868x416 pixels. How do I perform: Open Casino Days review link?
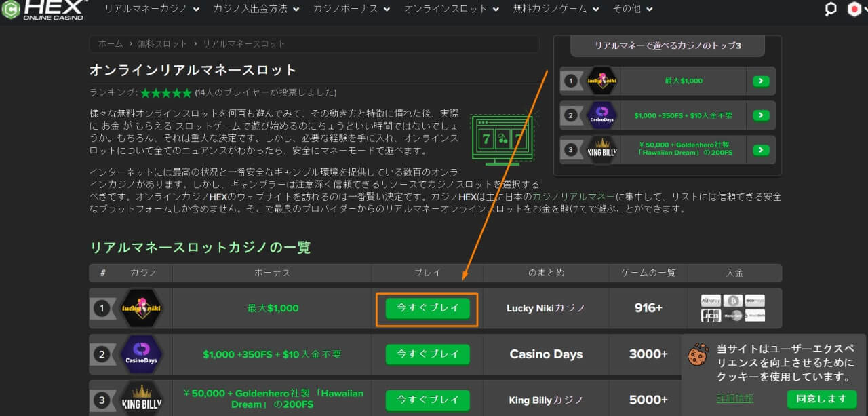click(x=546, y=354)
